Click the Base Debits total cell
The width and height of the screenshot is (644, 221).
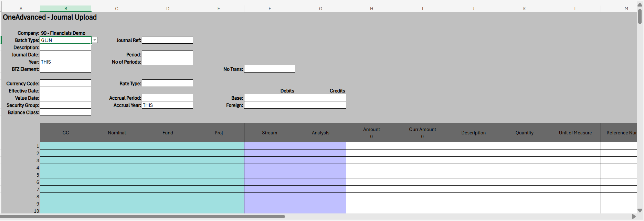coord(270,98)
